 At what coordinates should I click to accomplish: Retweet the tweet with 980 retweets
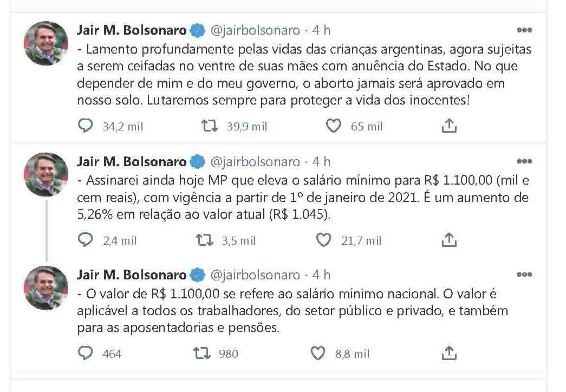pyautogui.click(x=202, y=354)
